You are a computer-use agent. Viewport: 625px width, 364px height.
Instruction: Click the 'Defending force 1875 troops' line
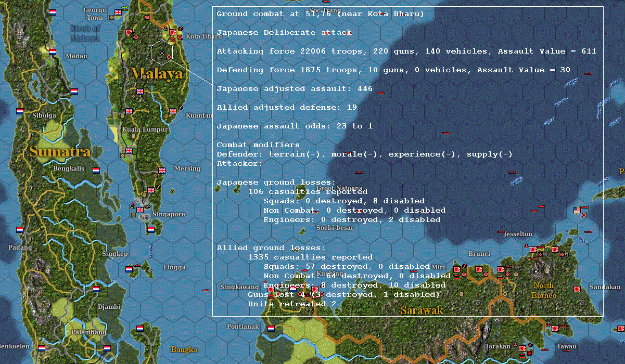(393, 70)
